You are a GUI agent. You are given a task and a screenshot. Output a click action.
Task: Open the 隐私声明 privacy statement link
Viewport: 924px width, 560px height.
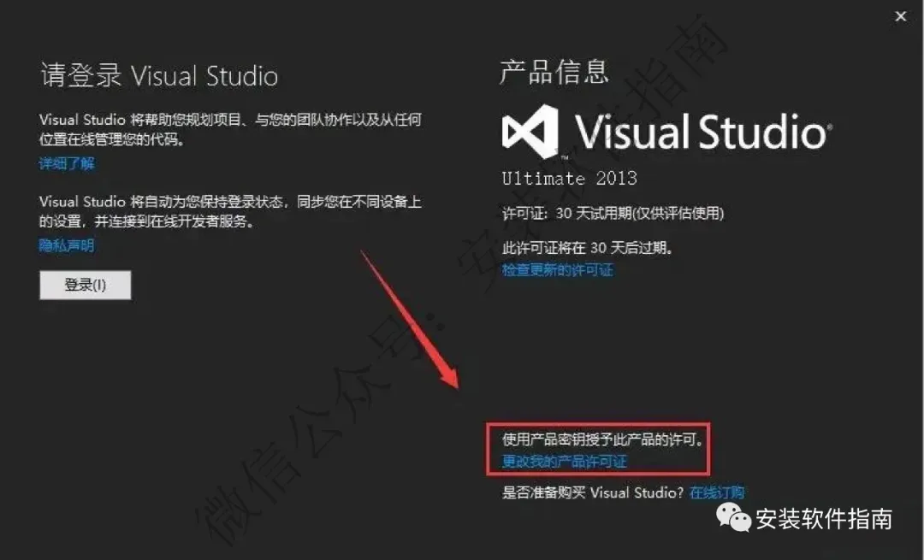[x=67, y=245]
